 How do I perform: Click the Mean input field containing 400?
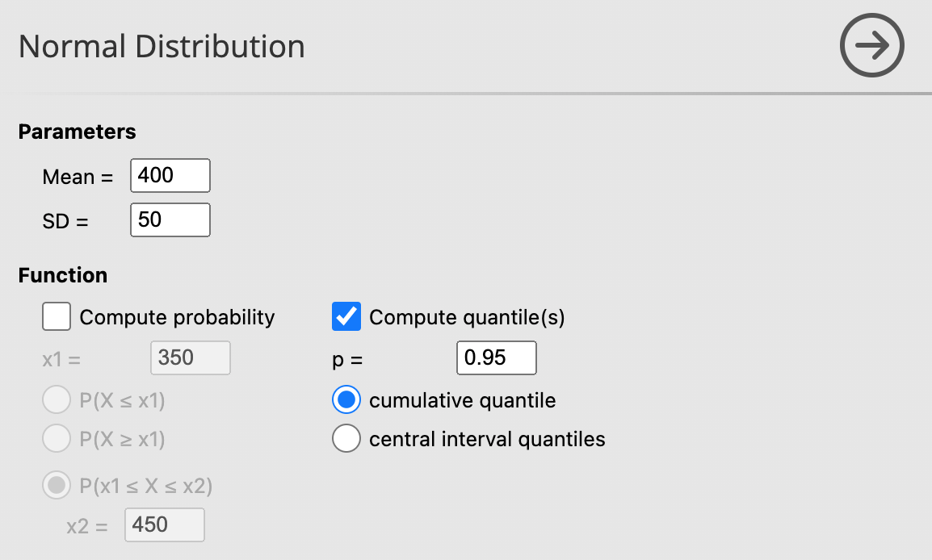tap(170, 175)
